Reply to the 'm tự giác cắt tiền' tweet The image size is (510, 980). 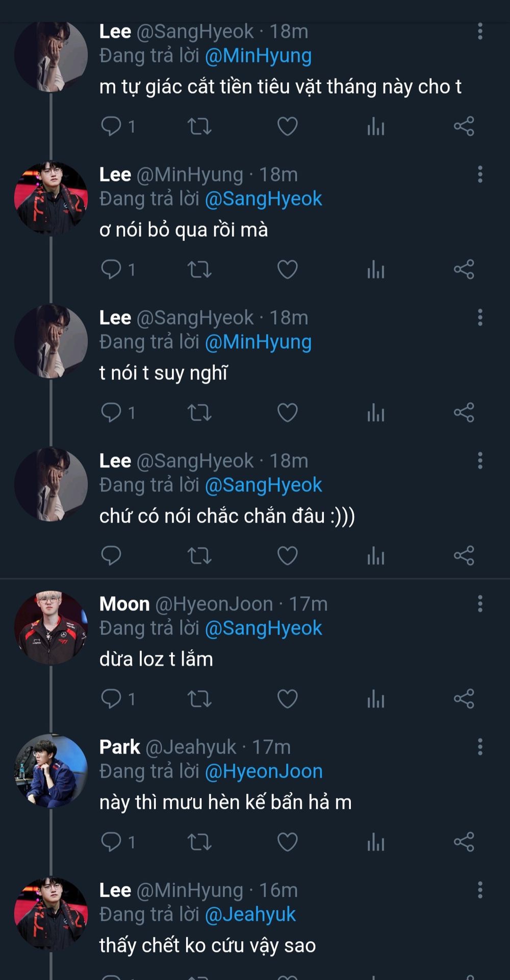111,126
